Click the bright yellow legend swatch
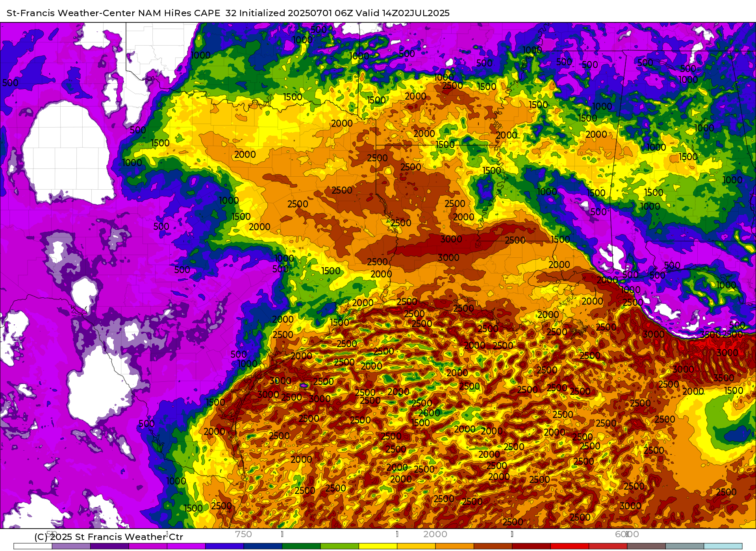Image resolution: width=756 pixels, height=551 pixels. click(378, 546)
